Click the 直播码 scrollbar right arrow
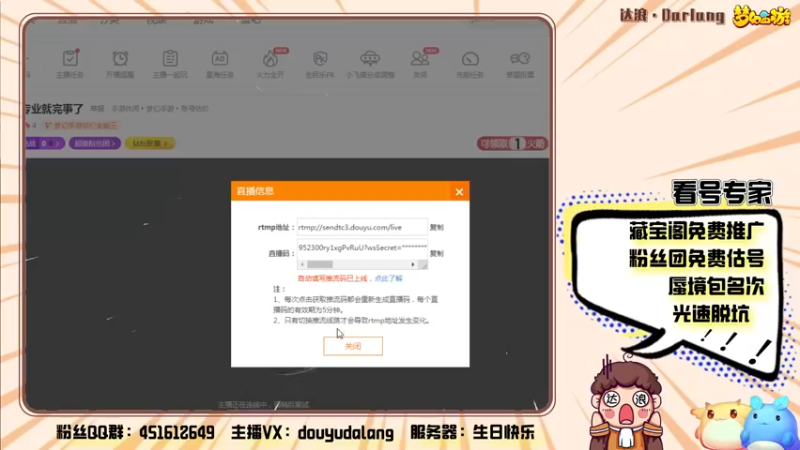Screen dimensions: 800x450 tap(413, 264)
